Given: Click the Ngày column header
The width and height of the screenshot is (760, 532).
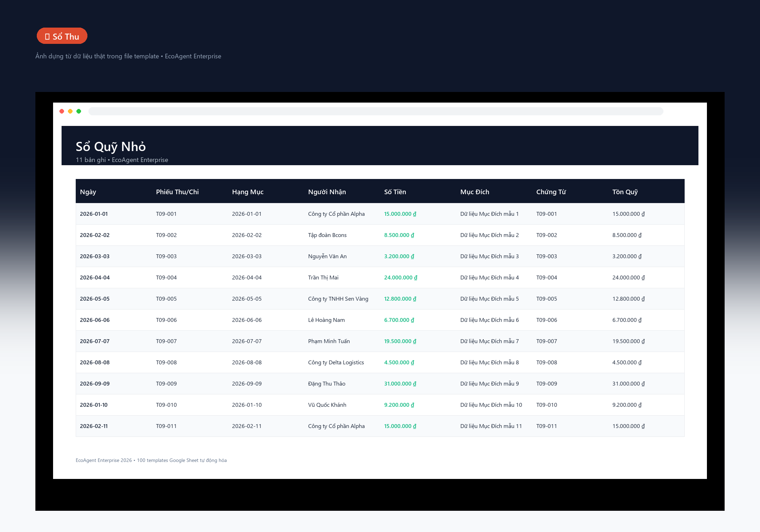Looking at the screenshot, I should [x=88, y=192].
